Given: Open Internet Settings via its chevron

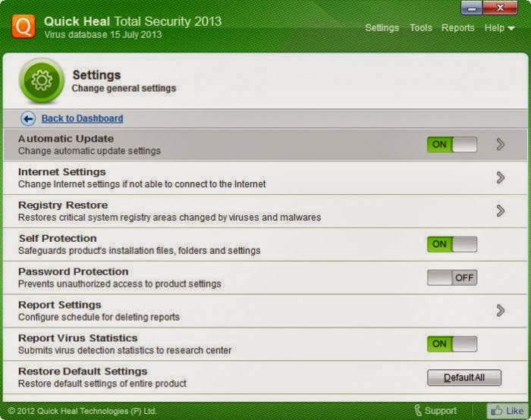Looking at the screenshot, I should (501, 177).
